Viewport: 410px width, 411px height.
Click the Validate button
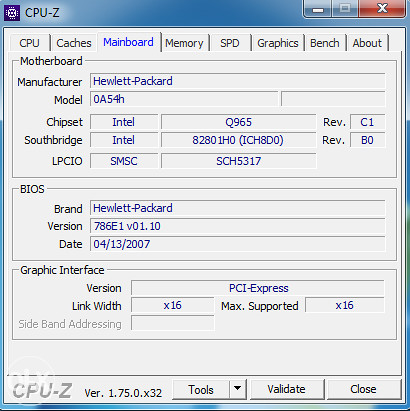click(287, 389)
